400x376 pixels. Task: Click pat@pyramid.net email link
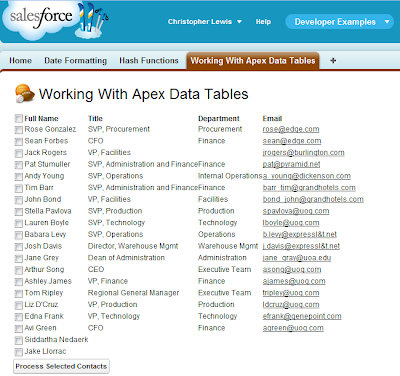pyautogui.click(x=291, y=164)
